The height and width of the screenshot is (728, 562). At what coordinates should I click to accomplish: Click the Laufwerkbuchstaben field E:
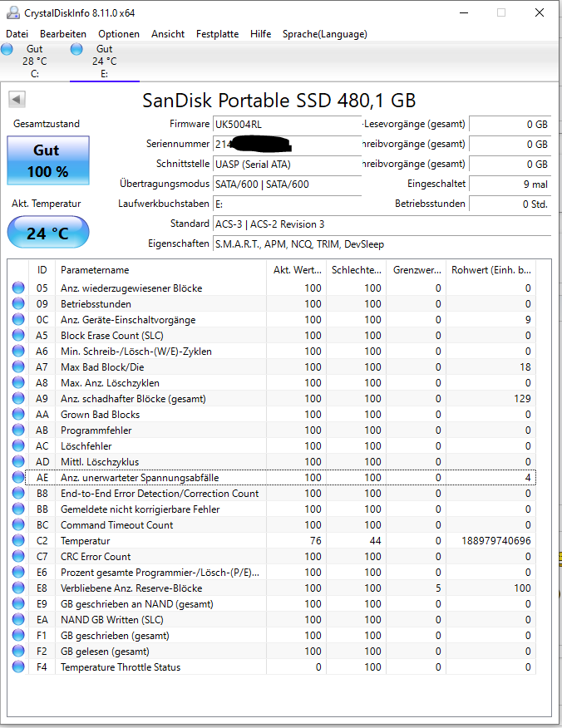287,204
